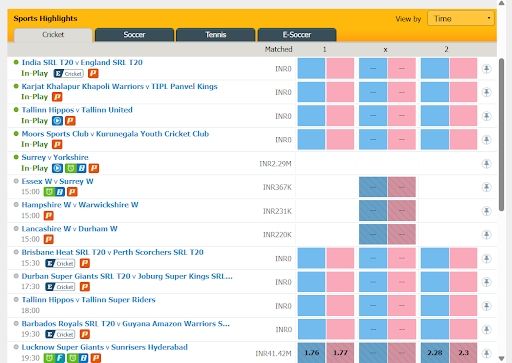The height and width of the screenshot is (363, 512).
Task: Open Essex W v Surrey W match
Action: pyautogui.click(x=57, y=181)
